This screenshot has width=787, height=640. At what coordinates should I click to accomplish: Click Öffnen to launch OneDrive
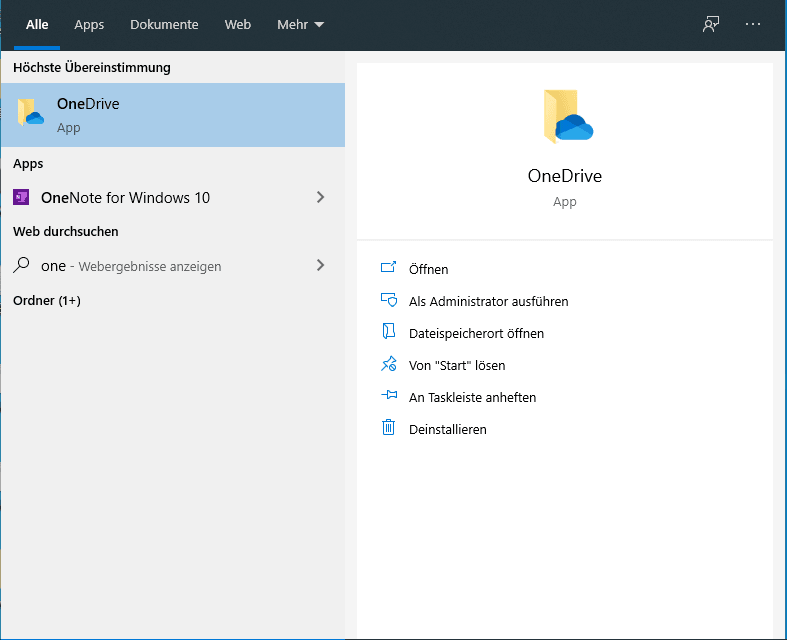coord(428,269)
